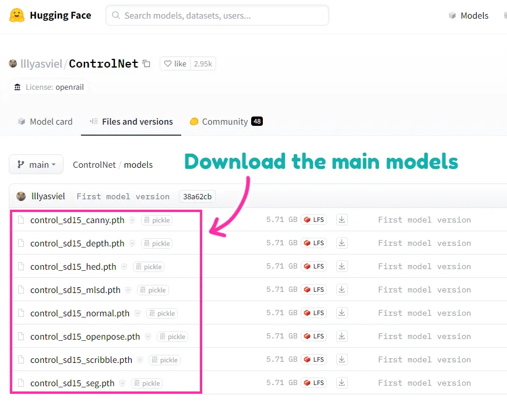Click the safety scan icon beside control_sd15_seg.pth
507x420 pixels.
tap(122, 383)
